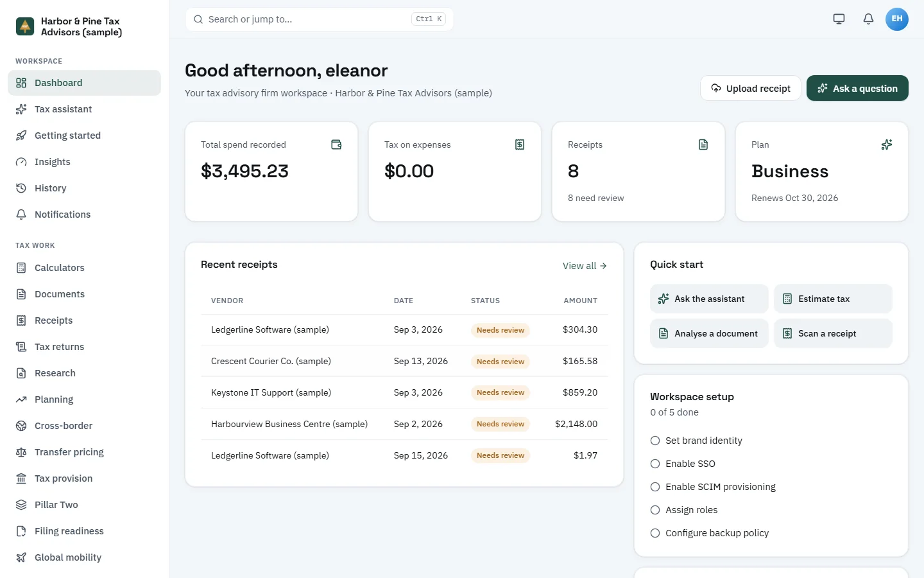This screenshot has height=578, width=924.
Task: Click the Insights gauge icon
Action: pyautogui.click(x=21, y=162)
